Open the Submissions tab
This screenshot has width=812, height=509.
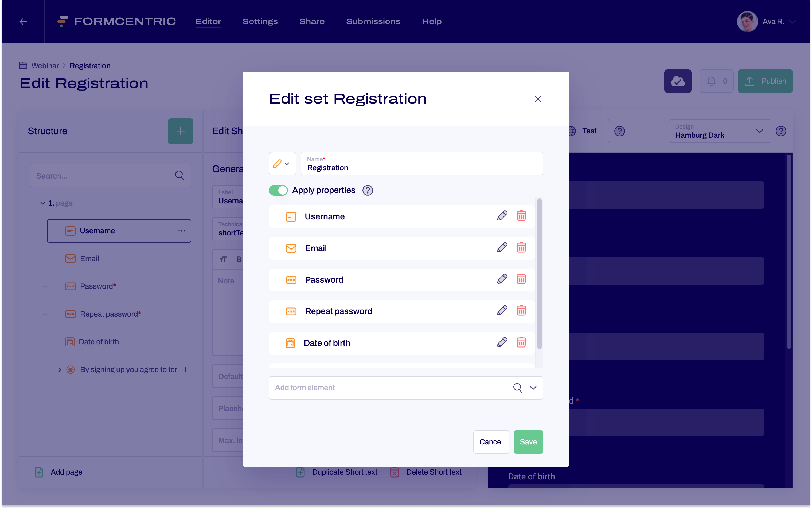[373, 21]
